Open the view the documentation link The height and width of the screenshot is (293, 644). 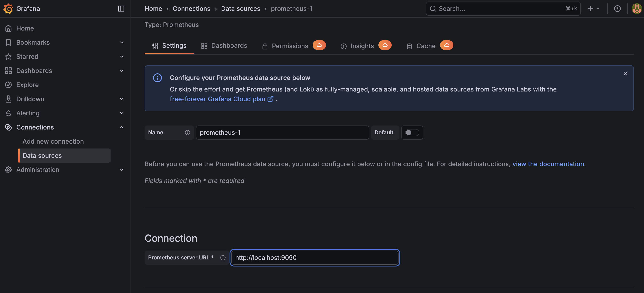coord(548,164)
